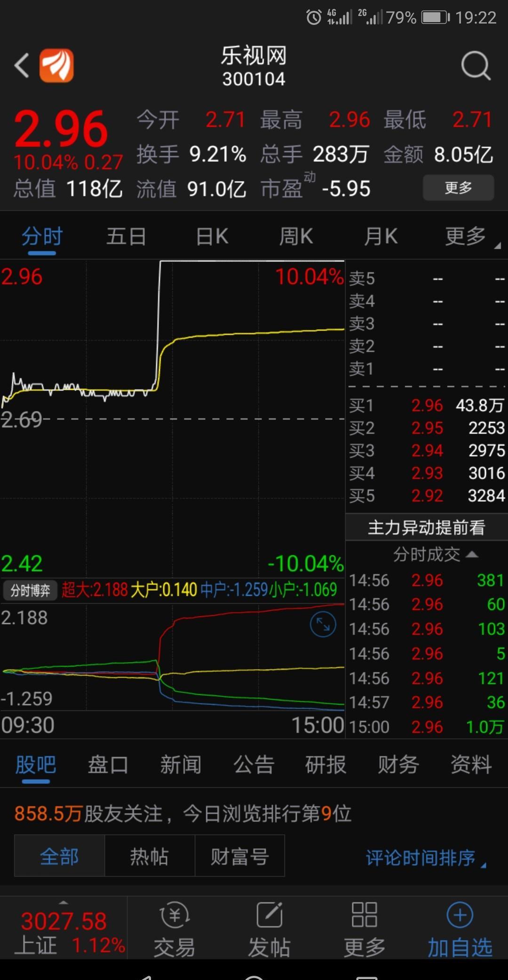The image size is (508, 980).
Task: Select the 股吧 tab
Action: pos(36,765)
